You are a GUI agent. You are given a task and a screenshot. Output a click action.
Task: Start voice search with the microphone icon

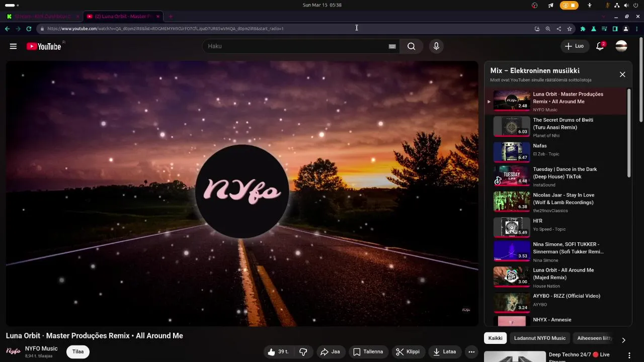(x=436, y=46)
